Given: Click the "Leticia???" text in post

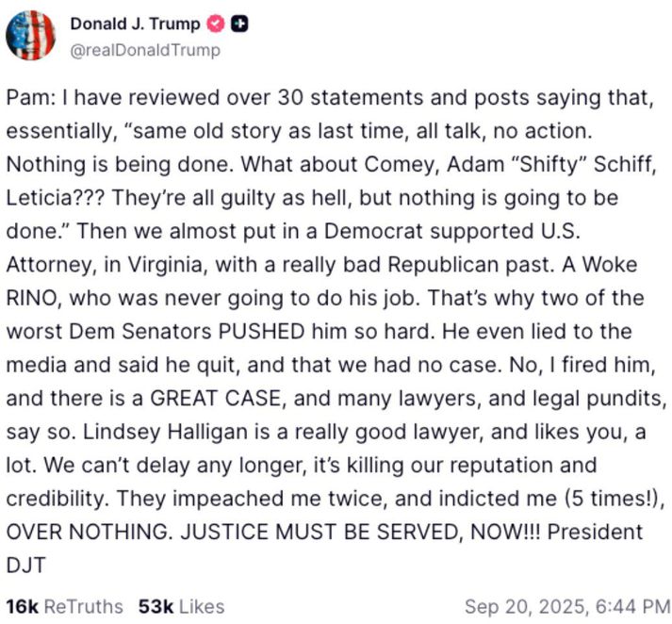Looking at the screenshot, I should coord(49,197).
